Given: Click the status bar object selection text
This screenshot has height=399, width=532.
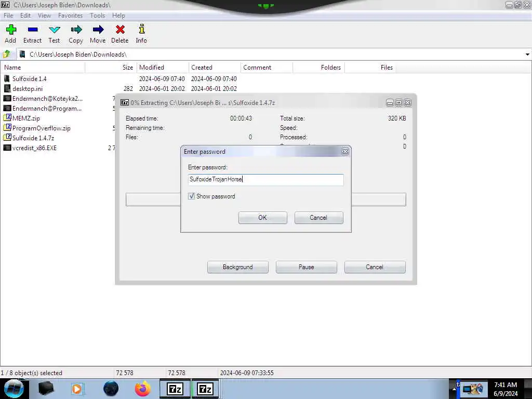Looking at the screenshot, I should [x=32, y=373].
